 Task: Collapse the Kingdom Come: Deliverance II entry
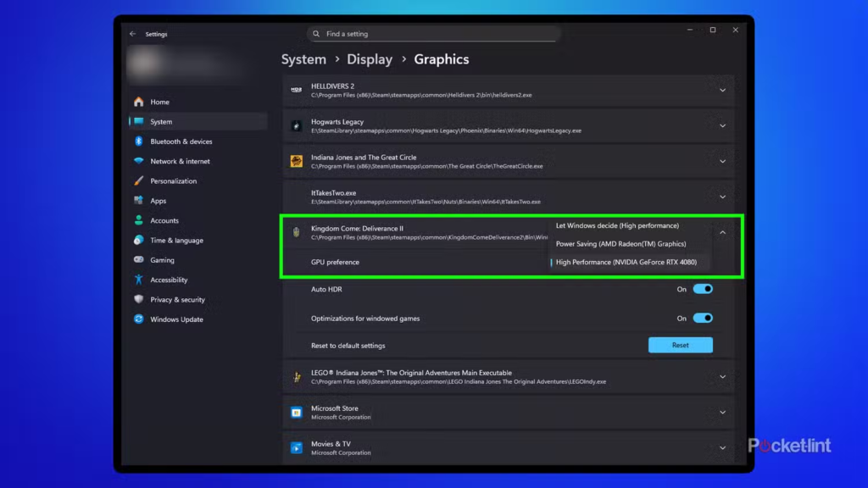click(x=722, y=232)
